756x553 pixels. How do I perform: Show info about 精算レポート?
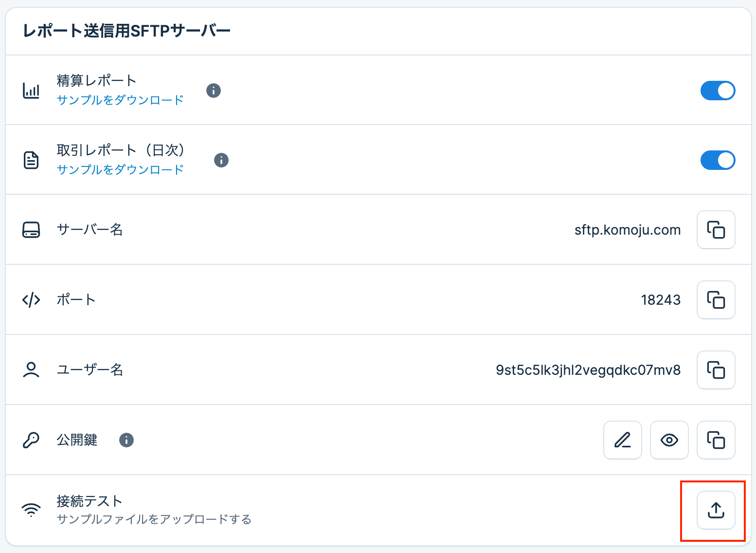click(214, 91)
